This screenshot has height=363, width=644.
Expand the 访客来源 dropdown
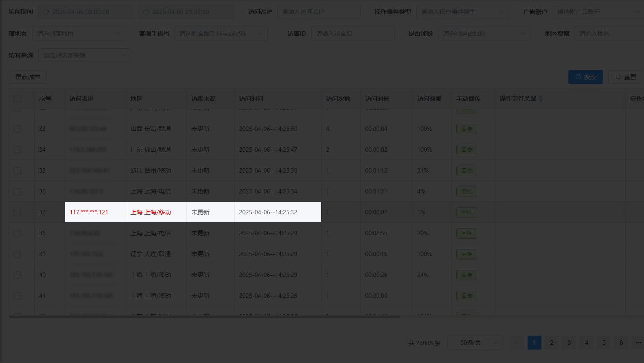(84, 55)
